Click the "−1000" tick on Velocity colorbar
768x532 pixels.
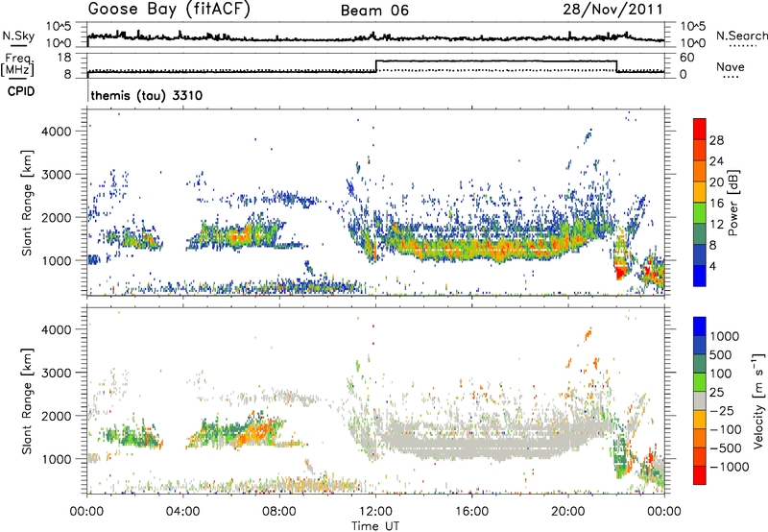(730, 467)
